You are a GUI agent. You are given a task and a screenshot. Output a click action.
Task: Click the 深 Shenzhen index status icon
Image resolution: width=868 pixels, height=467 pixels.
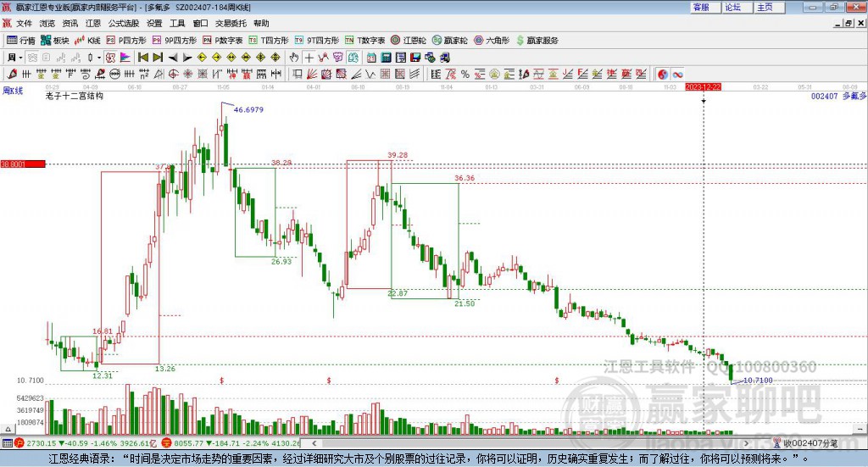(x=167, y=443)
